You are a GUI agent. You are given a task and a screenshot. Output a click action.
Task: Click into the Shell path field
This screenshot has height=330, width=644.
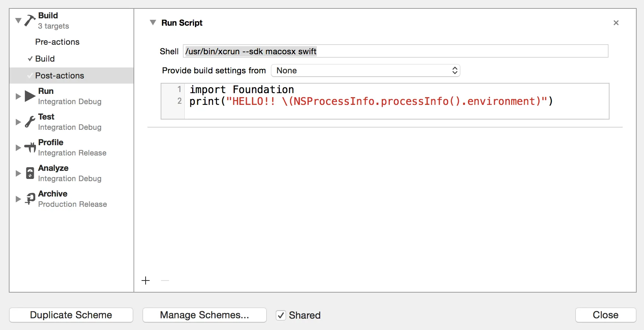point(395,51)
